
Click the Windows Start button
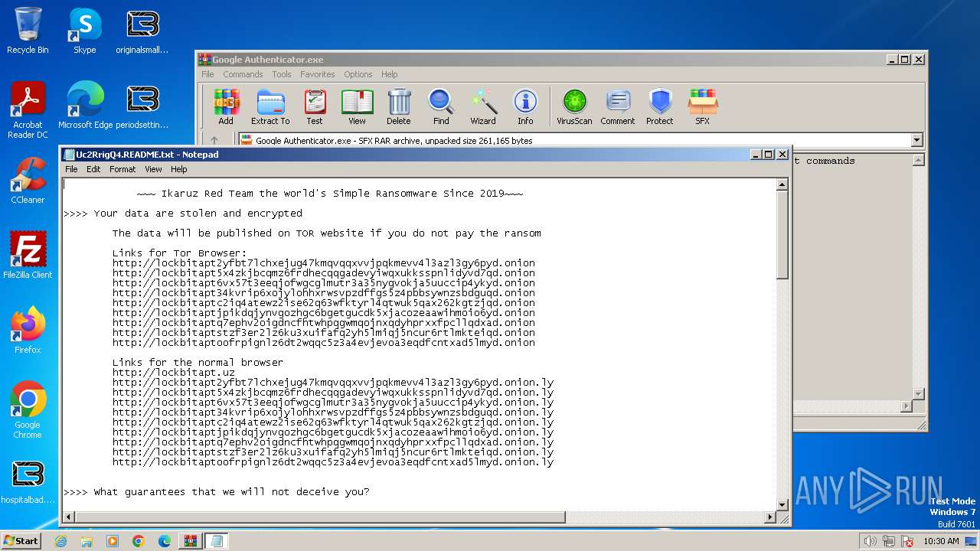point(21,541)
